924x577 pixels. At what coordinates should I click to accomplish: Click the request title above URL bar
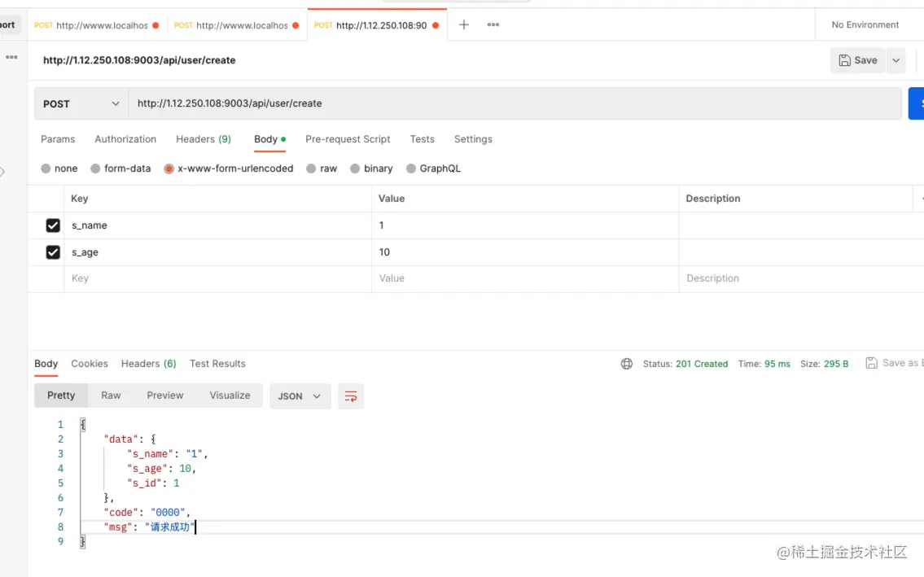[x=139, y=60]
